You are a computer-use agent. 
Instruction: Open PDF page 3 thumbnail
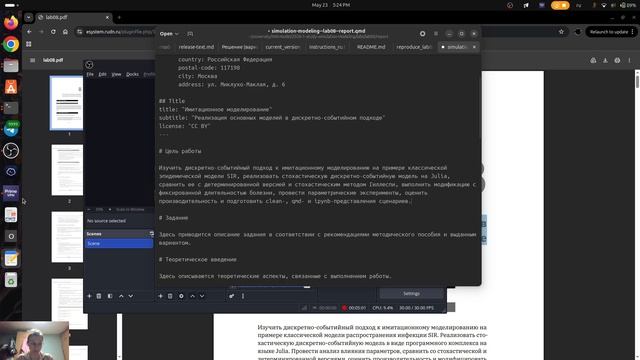point(67,237)
